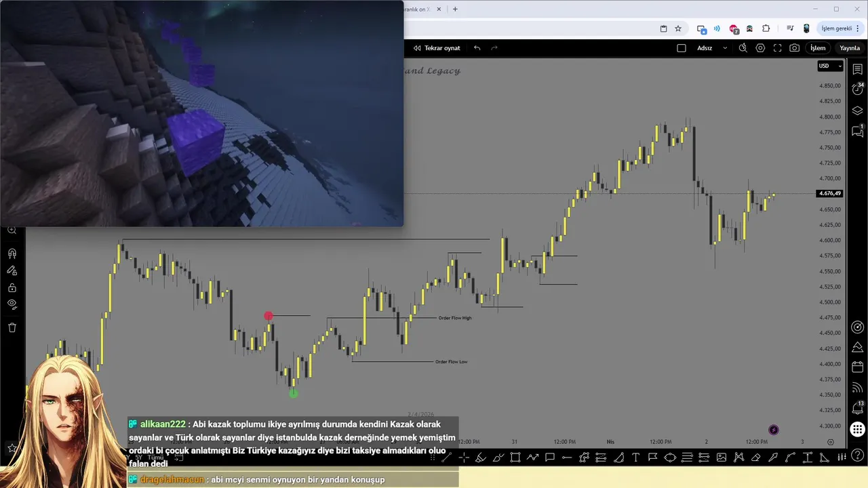Open the indicator sliders icon in bottom toolbar
Screen dimensions: 868x488
point(842,457)
